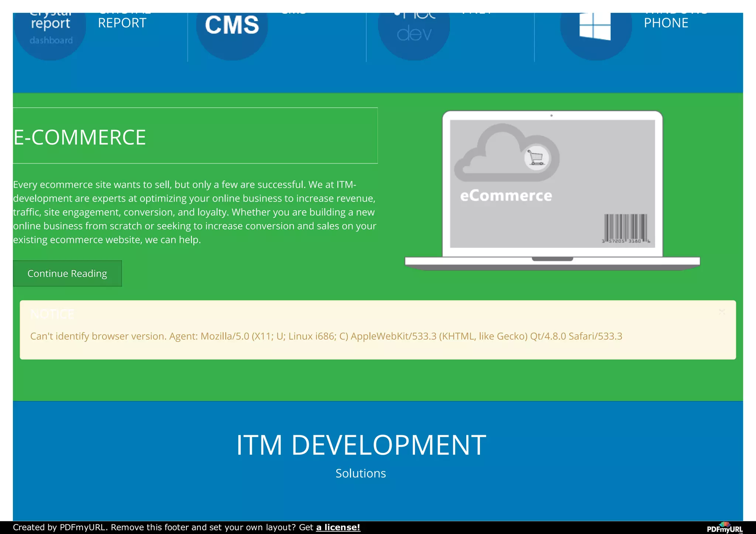Click the E-COMMERCE heading box
Viewport: 756px width, 534px height.
coord(195,136)
